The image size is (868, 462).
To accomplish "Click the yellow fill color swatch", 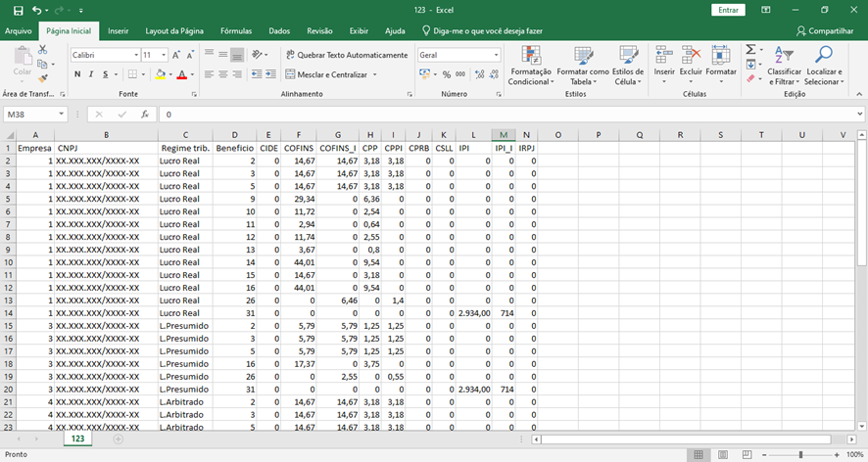I will [160, 74].
